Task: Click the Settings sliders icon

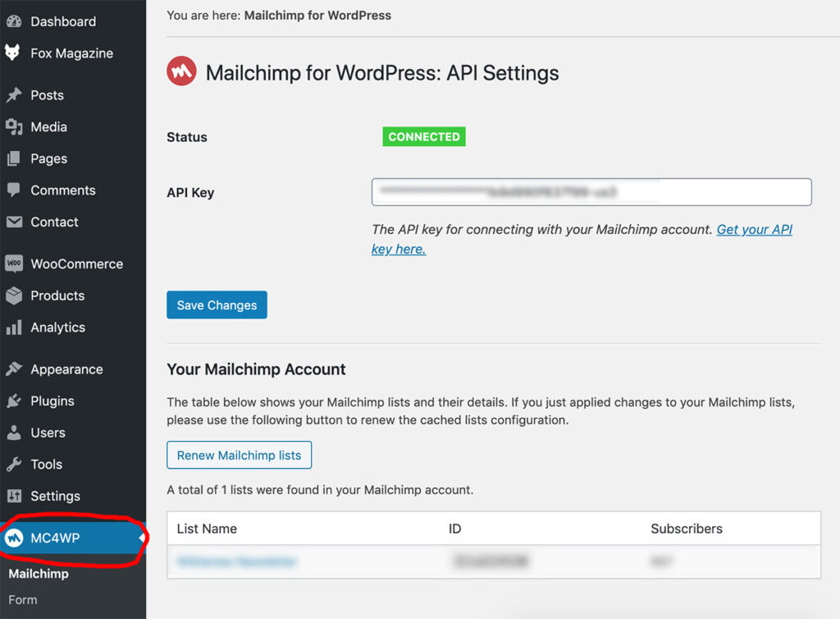Action: [x=14, y=496]
